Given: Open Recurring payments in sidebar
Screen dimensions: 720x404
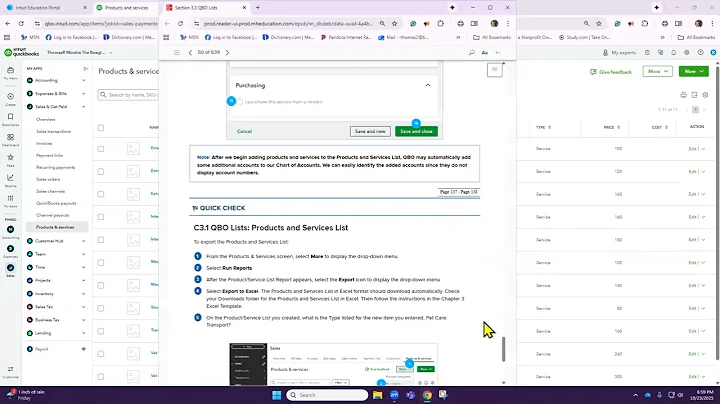Looking at the screenshot, I should click(56, 167).
